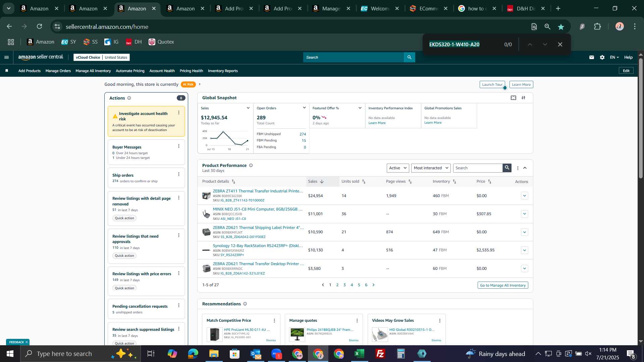Click the bookmark flag icon in nav bar

click(x=7, y=71)
